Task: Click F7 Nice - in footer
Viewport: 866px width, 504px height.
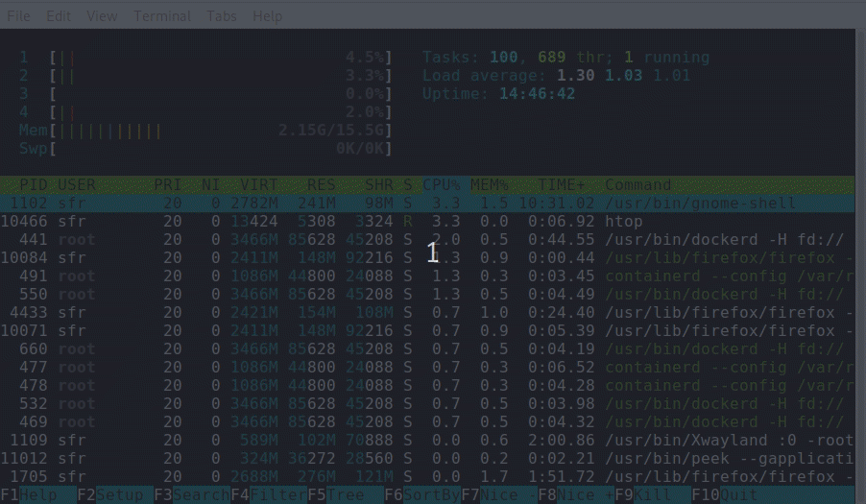Action: pos(498,494)
